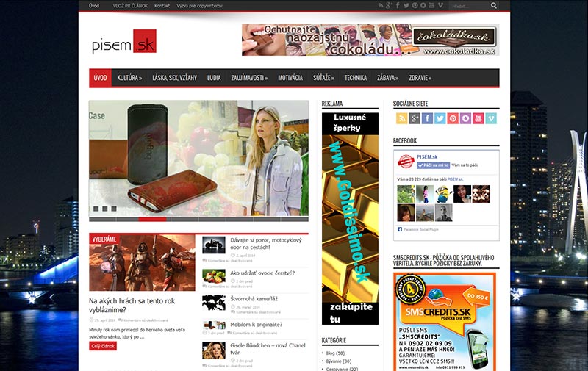Select the red ÚVOD navigation tab
Viewport: 588px width, 371px height.
101,78
